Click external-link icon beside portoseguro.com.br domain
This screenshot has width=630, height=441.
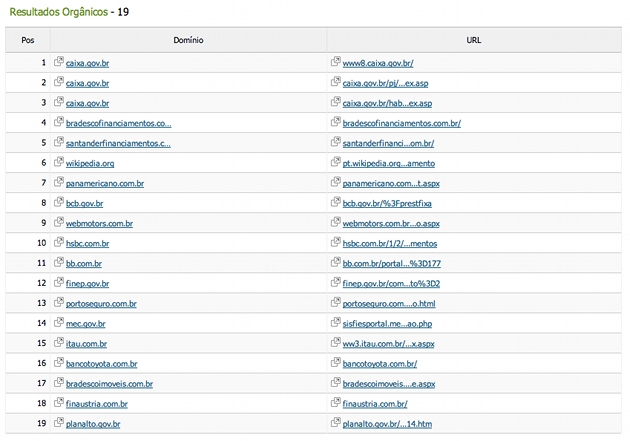pyautogui.click(x=59, y=302)
